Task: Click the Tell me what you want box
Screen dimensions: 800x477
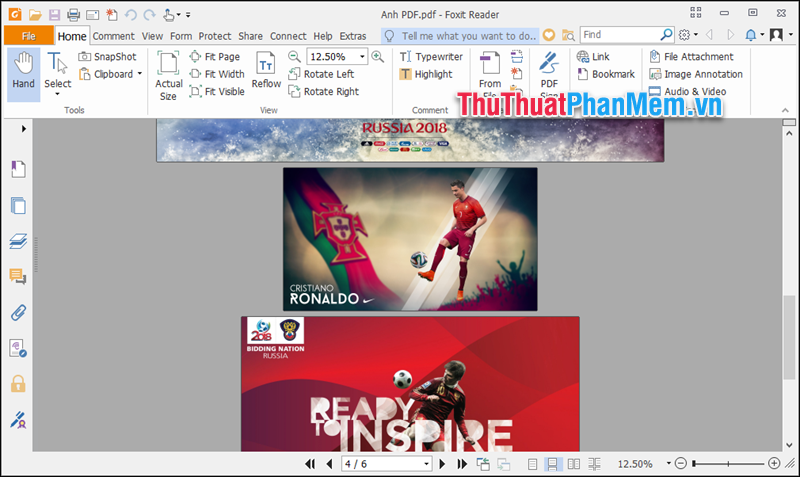Action: click(460, 36)
